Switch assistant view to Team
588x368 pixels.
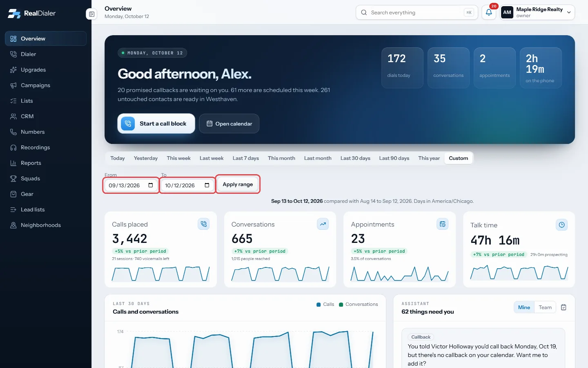point(545,307)
